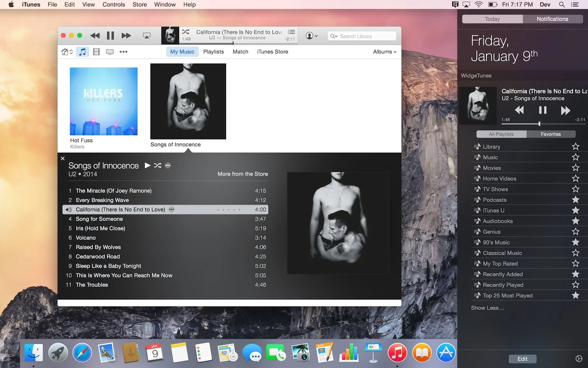Select Favorites segment in WidgeTunes
The height and width of the screenshot is (368, 588).
coord(551,134)
